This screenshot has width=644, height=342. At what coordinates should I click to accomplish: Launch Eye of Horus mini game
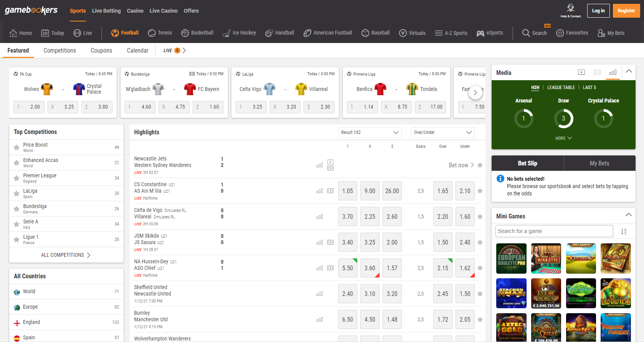click(x=546, y=293)
